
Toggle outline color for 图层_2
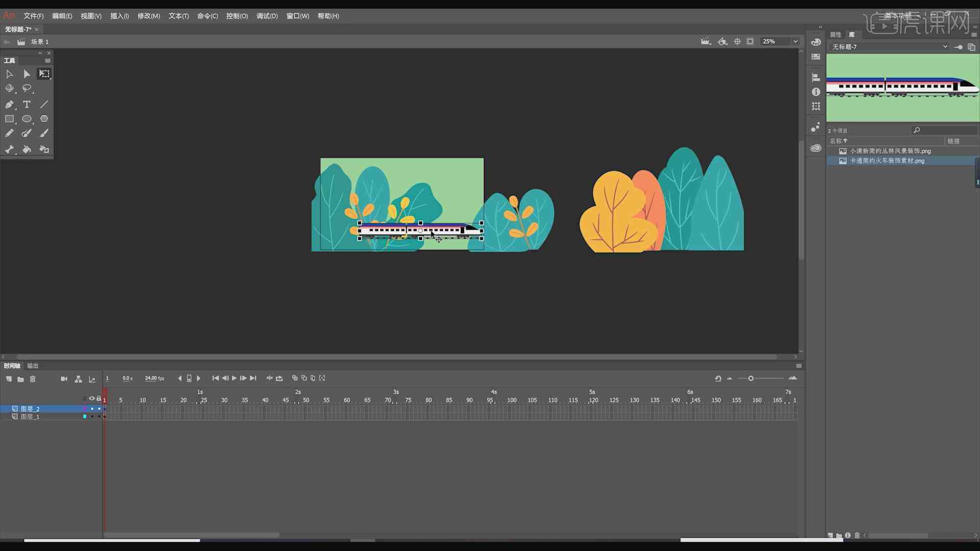(85, 409)
